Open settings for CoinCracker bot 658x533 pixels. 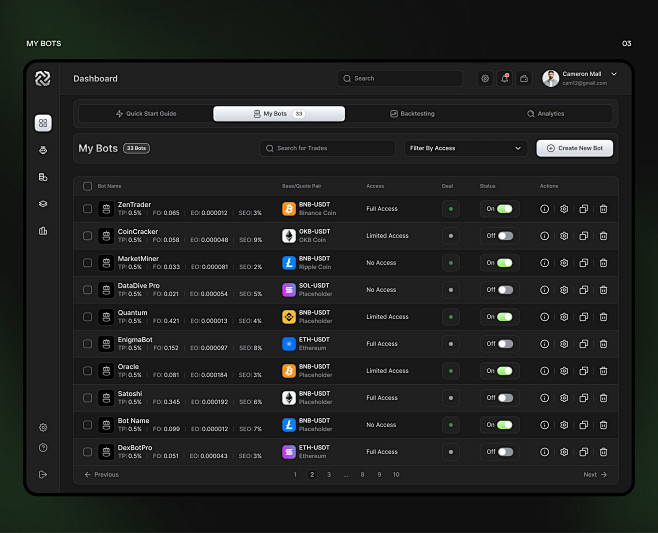pyautogui.click(x=564, y=236)
